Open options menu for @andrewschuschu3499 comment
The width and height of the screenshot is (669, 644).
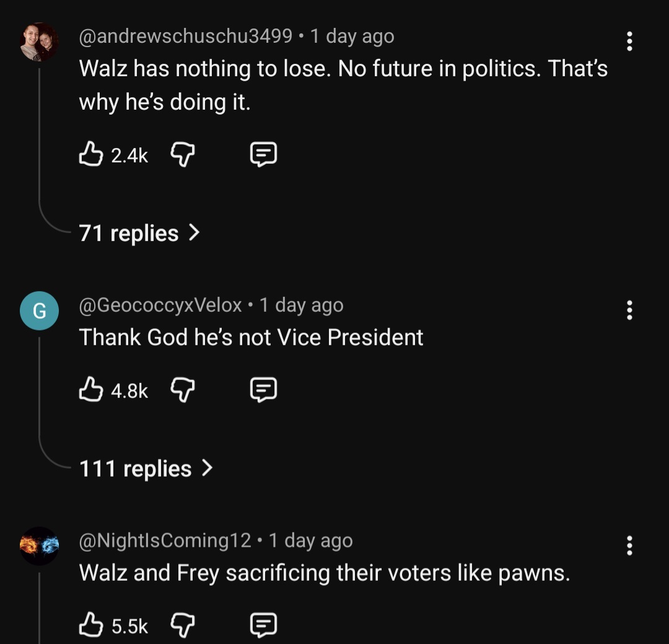629,41
